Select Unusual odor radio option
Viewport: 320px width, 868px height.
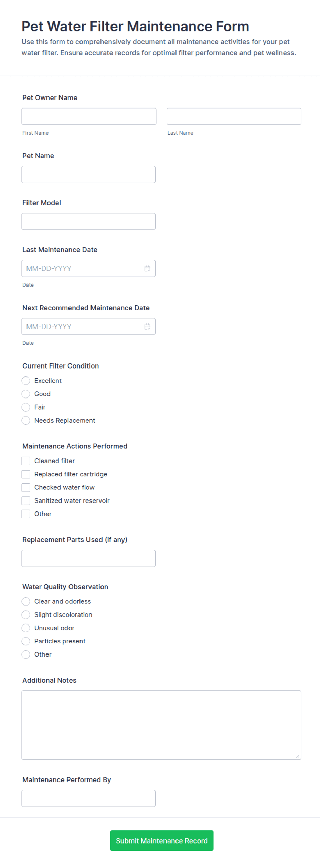pos(26,628)
